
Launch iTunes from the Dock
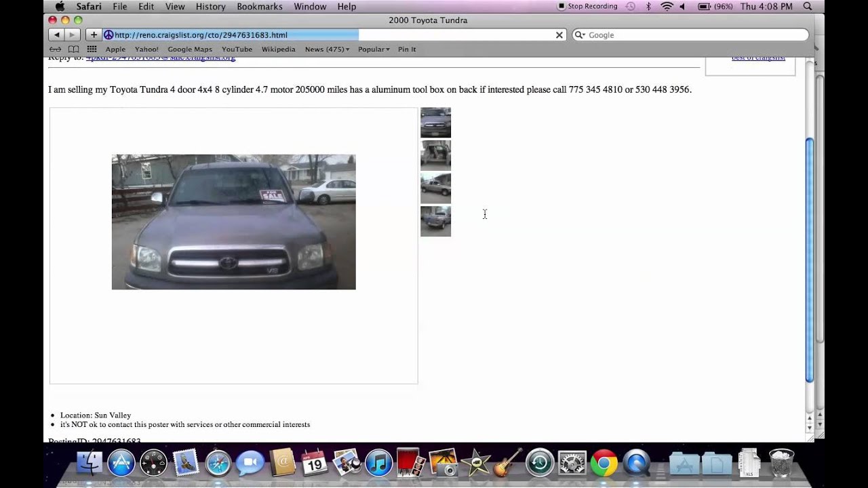(x=378, y=464)
